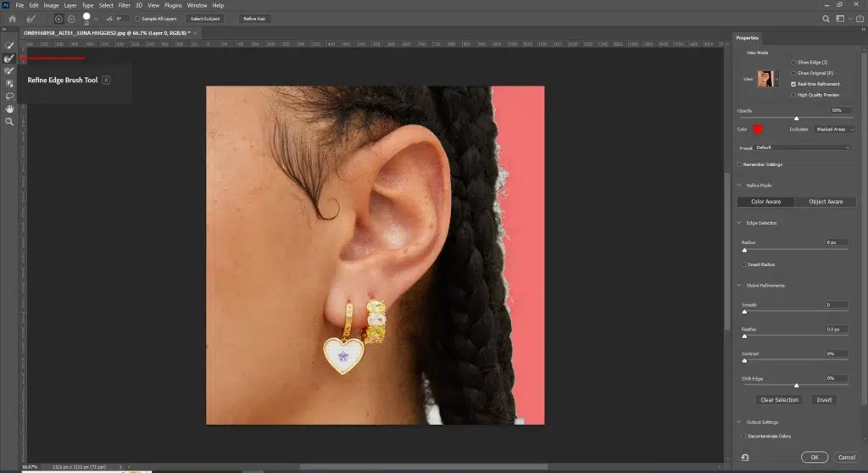Collapse the Edge Detection section
The height and width of the screenshot is (473, 868).
click(x=739, y=223)
